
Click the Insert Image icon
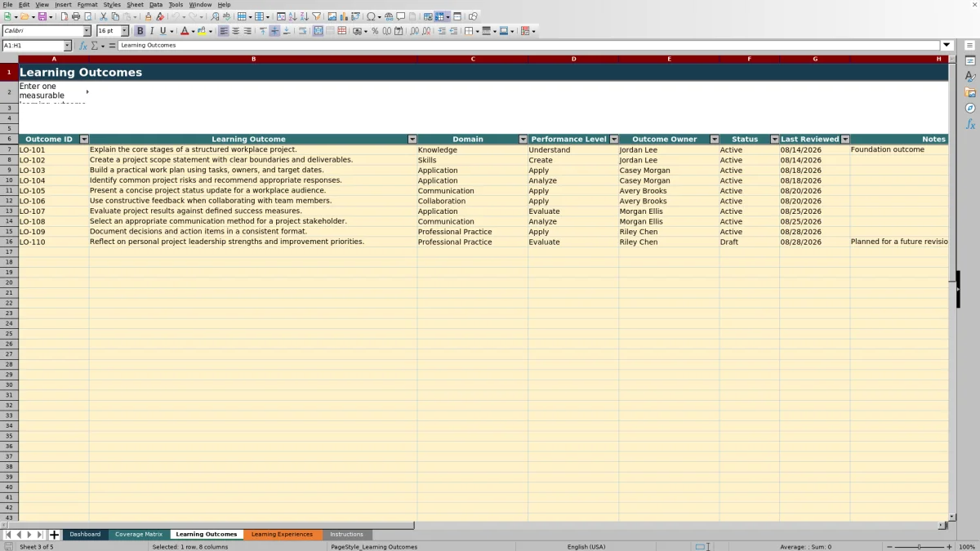coord(332,16)
